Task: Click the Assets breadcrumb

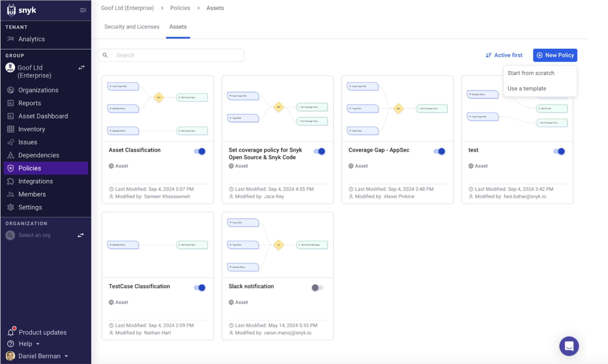Action: (215, 8)
